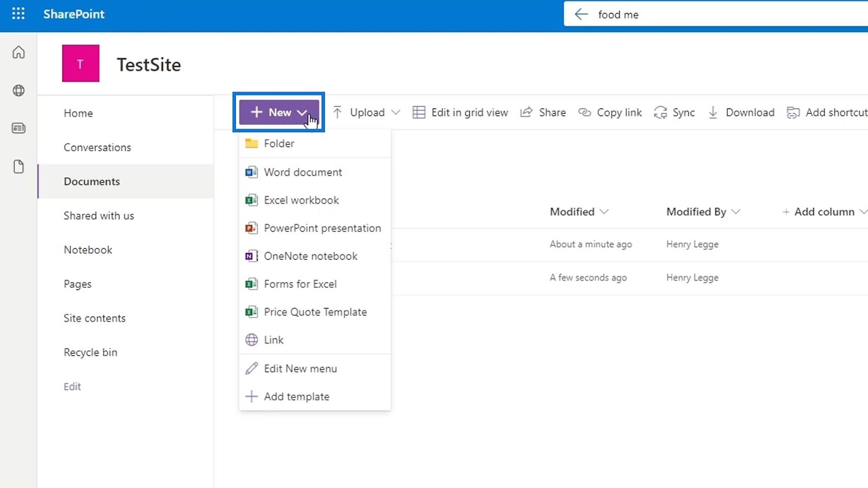
Task: Select Price Quote Template option
Action: [315, 312]
